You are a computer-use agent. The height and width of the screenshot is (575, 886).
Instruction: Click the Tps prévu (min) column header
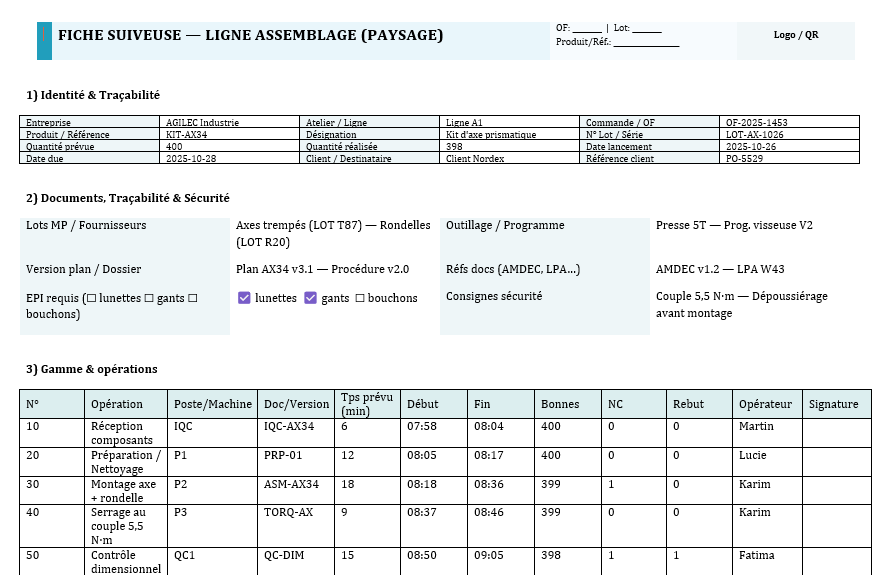pos(365,404)
